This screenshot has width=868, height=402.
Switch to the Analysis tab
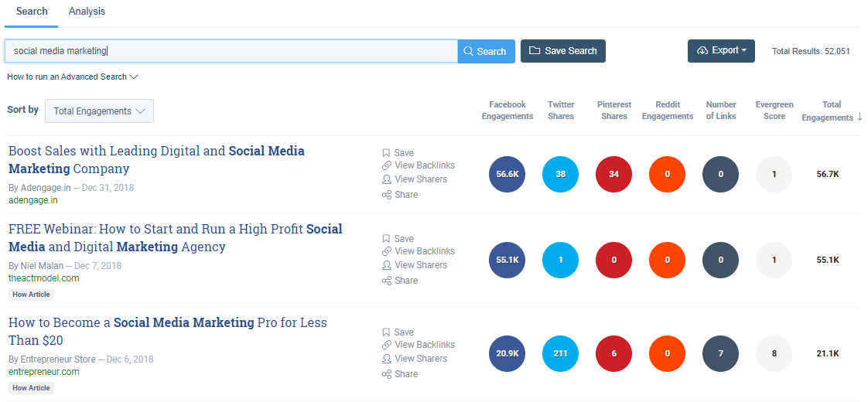87,12
